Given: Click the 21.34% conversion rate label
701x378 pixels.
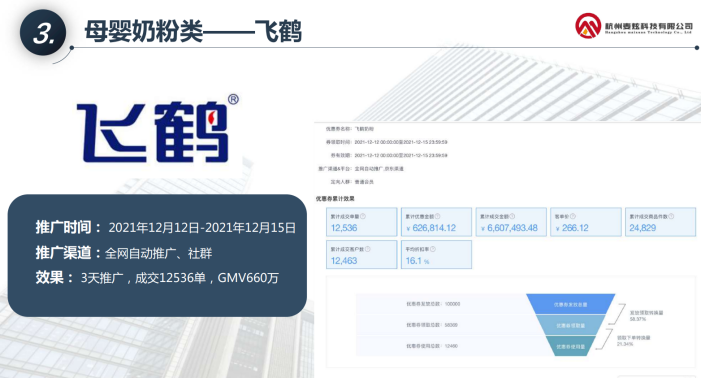Looking at the screenshot, I should tap(625, 344).
